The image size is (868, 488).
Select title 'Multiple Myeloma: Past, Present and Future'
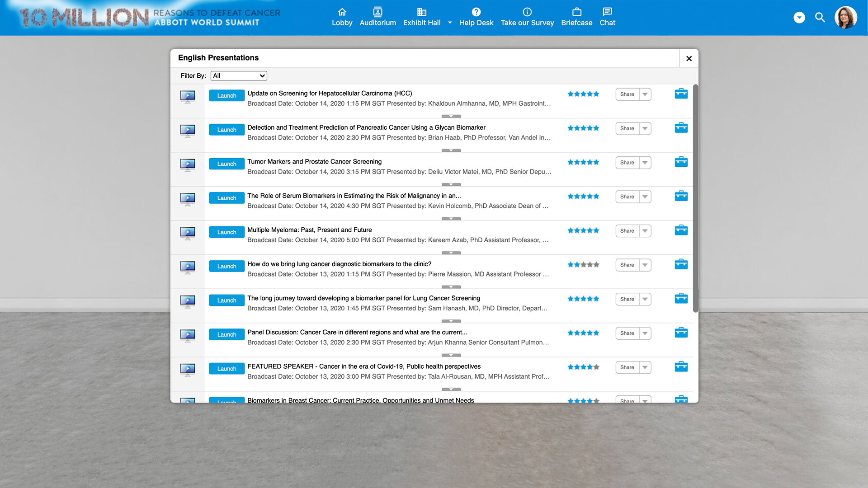point(310,230)
